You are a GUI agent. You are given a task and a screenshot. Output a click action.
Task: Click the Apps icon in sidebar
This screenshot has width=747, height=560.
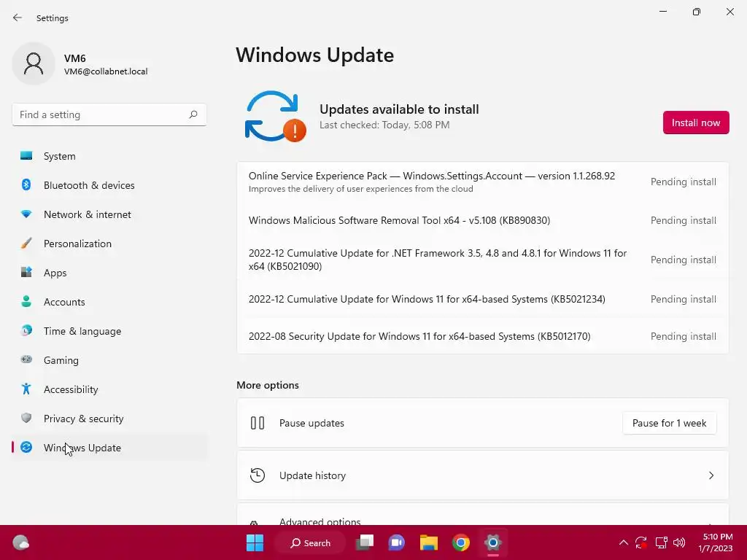tap(26, 273)
